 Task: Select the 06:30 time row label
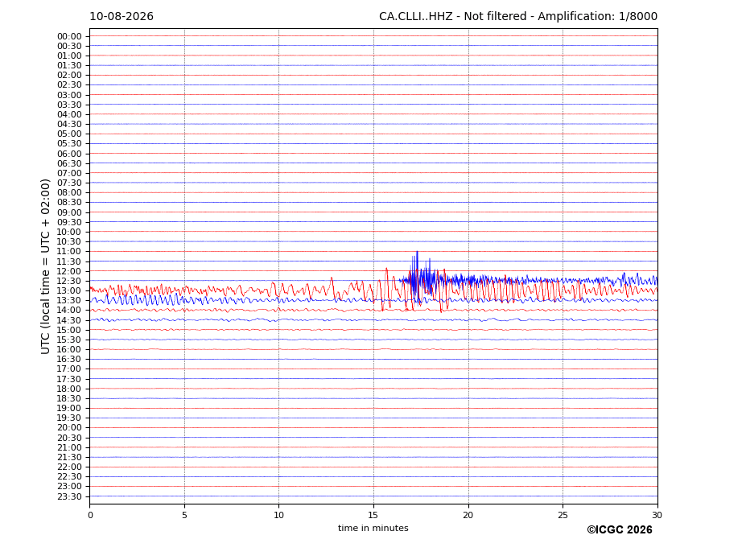pyautogui.click(x=69, y=163)
